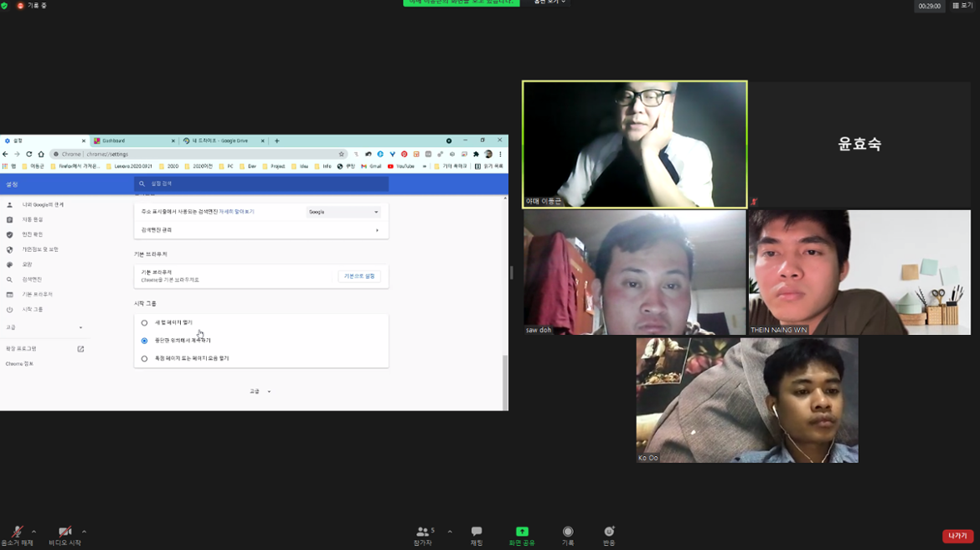Open the arrow next to participants

pos(449,532)
